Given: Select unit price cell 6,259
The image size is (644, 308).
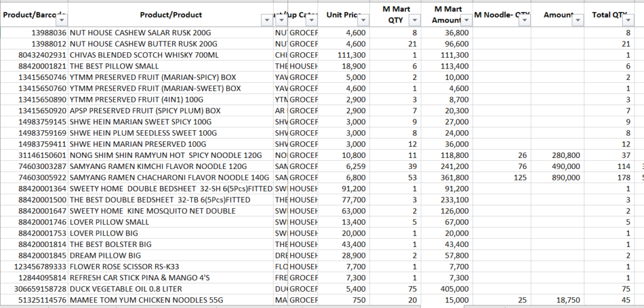Looking at the screenshot, I should pyautogui.click(x=343, y=167).
